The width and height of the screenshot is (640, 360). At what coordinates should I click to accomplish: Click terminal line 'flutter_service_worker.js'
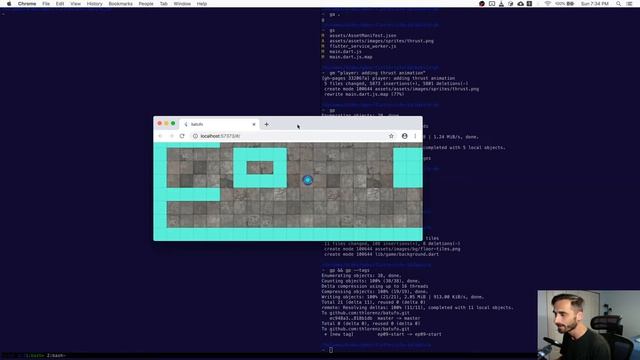pos(362,46)
